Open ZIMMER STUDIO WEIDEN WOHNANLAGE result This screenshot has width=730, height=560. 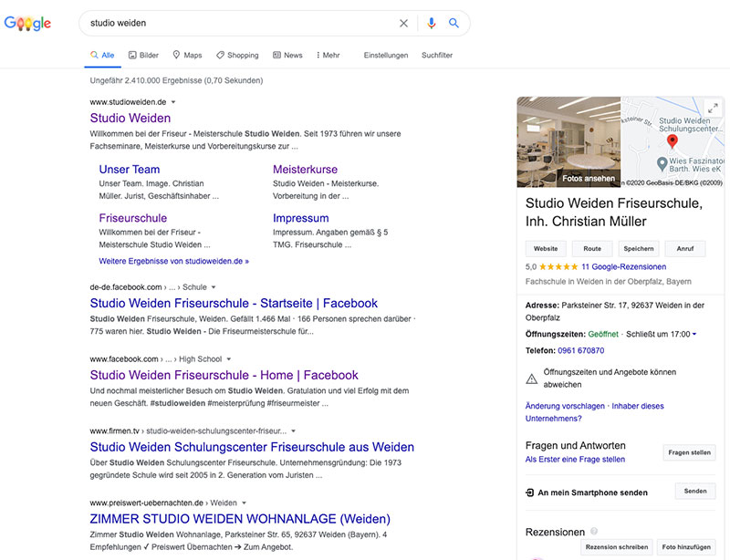tap(240, 519)
